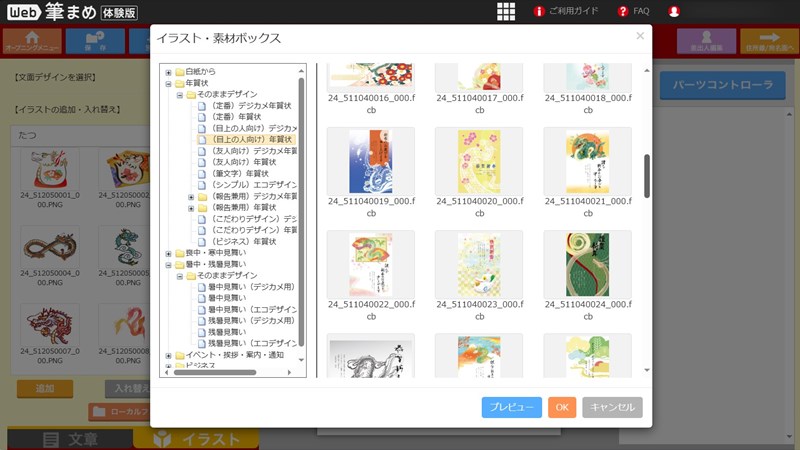
Task: Switch to the イラスト tab
Action: pos(196,439)
